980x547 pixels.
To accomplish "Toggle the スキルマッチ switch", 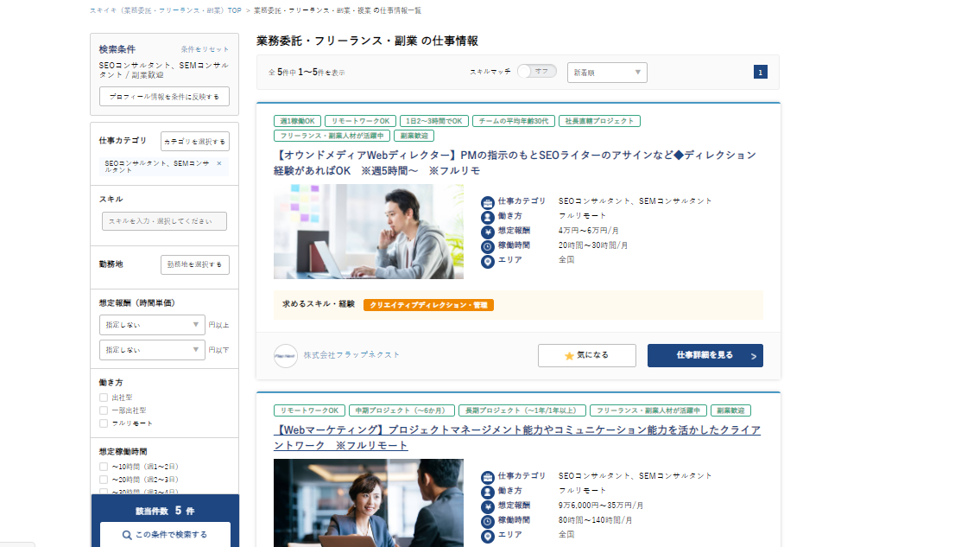I will tap(537, 72).
